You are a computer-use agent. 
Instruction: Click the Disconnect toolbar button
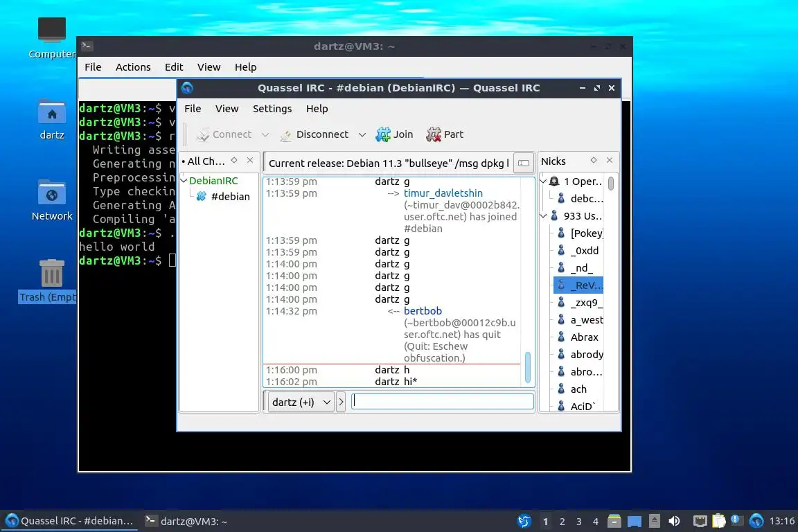pos(314,134)
